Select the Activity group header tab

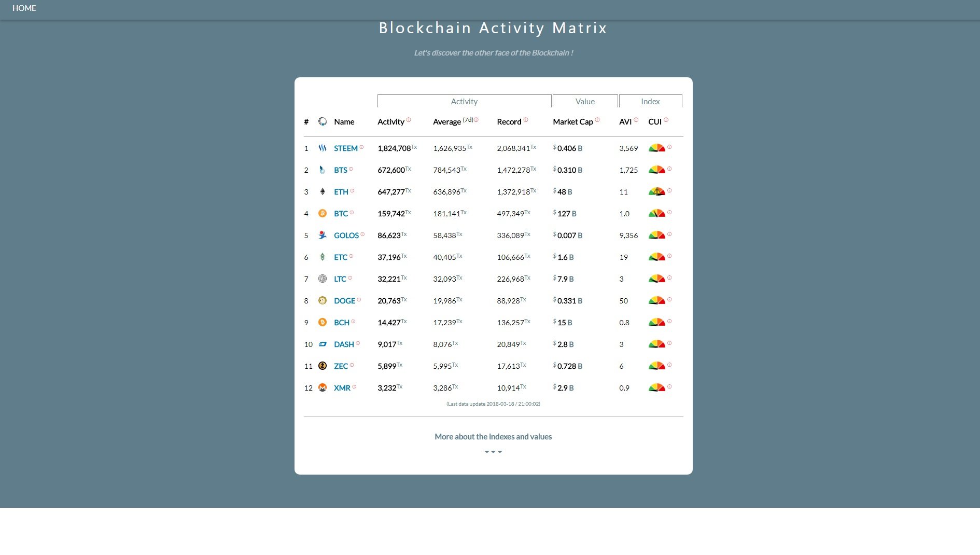click(x=464, y=101)
